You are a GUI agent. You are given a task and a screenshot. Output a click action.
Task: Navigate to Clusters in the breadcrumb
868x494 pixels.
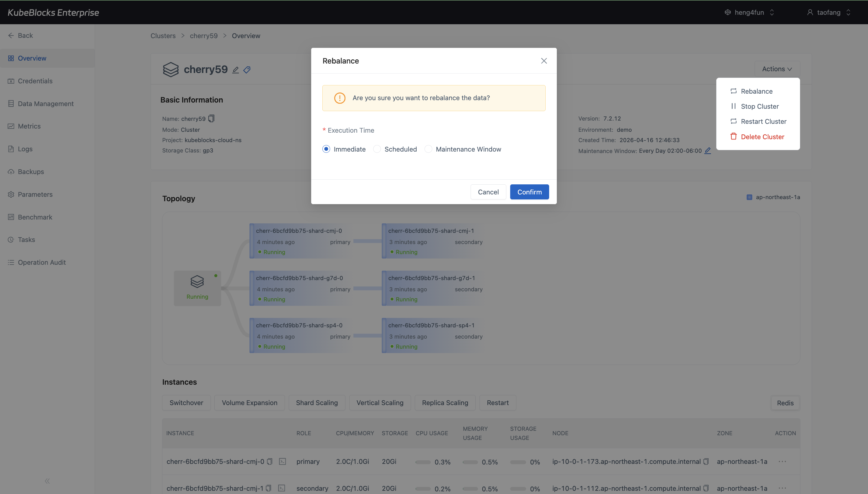click(163, 36)
